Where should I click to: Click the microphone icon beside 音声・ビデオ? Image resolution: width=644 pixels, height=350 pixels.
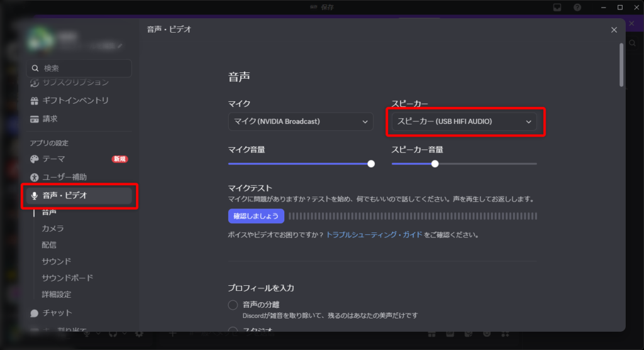tap(35, 195)
